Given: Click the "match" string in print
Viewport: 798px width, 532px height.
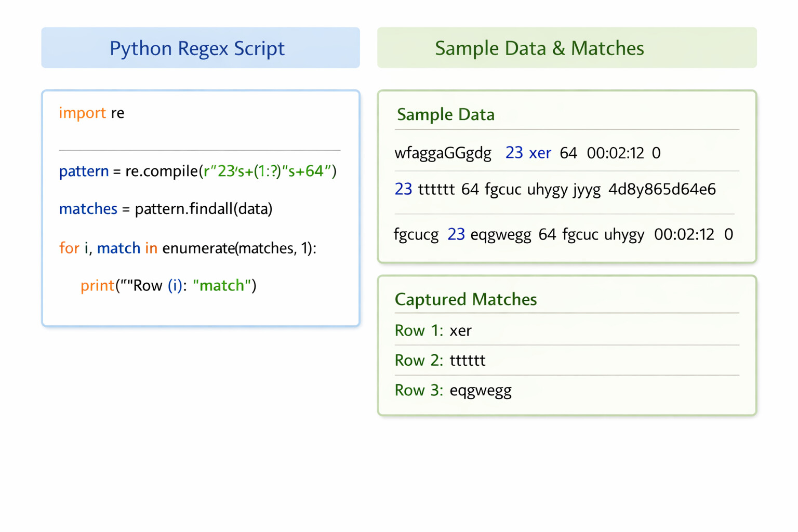Looking at the screenshot, I should click(x=222, y=285).
